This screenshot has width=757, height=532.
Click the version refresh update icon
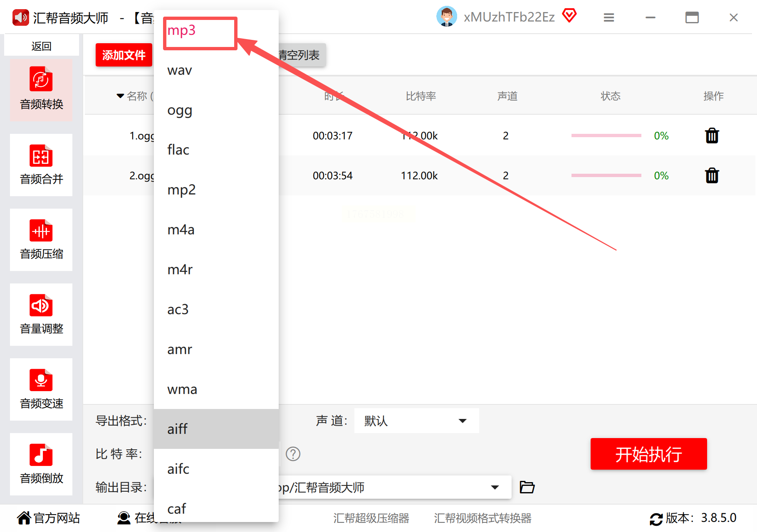point(656,519)
